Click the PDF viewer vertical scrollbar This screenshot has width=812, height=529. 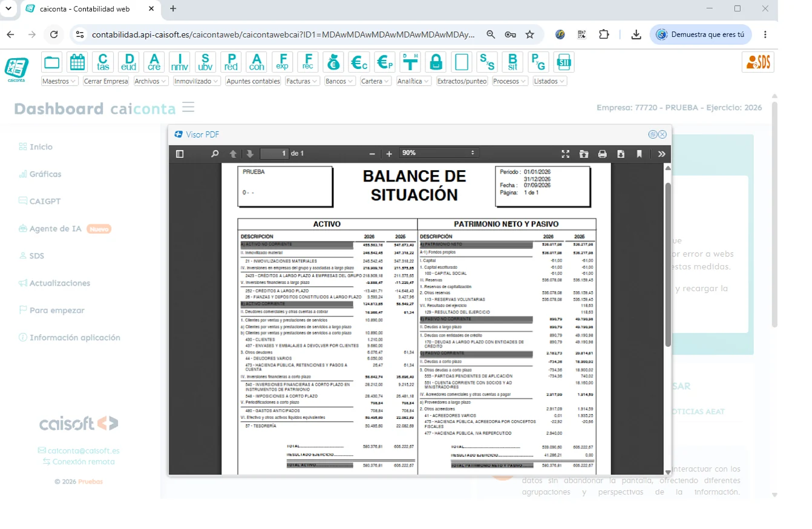click(668, 263)
